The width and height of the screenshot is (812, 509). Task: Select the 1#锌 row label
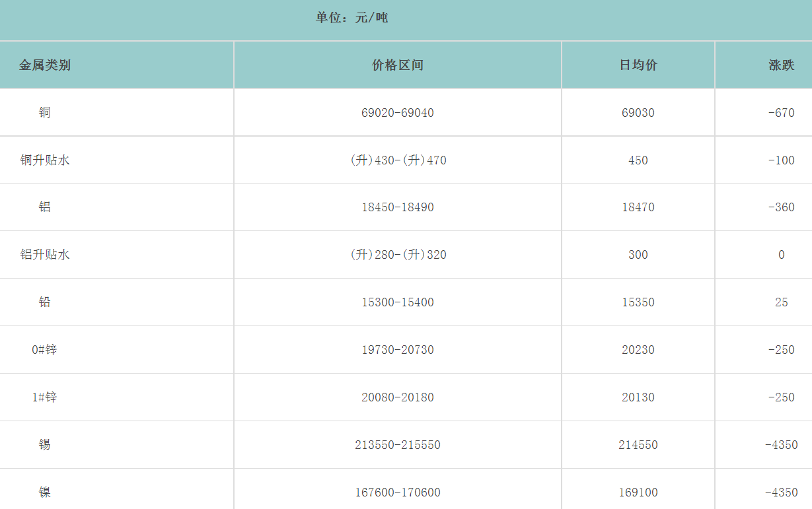tap(44, 397)
